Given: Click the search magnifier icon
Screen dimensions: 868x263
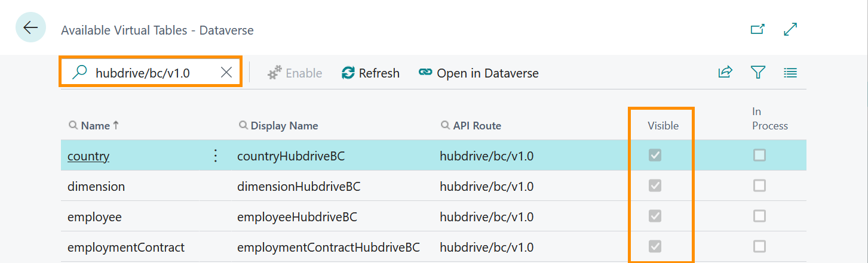Looking at the screenshot, I should pos(79,73).
